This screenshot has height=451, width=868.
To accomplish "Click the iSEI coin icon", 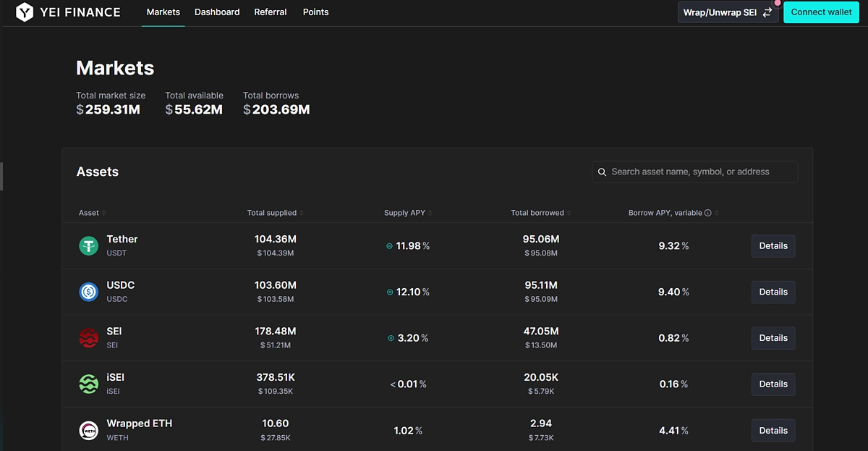I will click(88, 384).
